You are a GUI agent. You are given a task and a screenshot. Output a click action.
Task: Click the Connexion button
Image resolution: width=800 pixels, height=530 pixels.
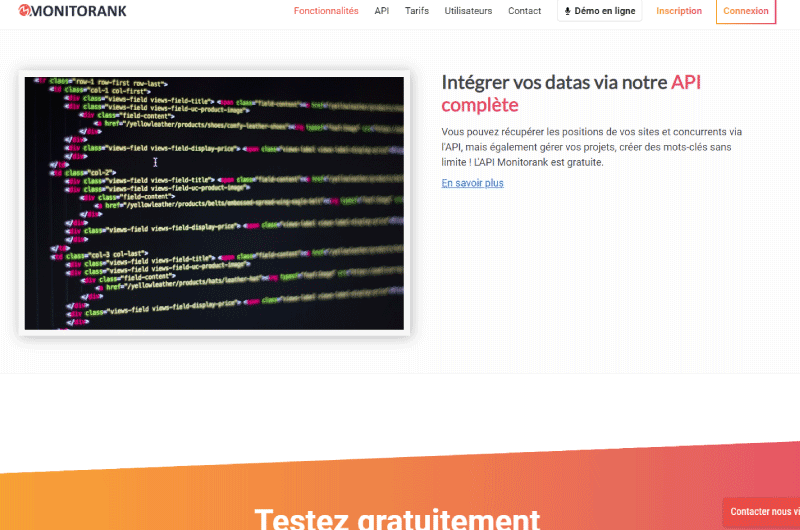(746, 11)
